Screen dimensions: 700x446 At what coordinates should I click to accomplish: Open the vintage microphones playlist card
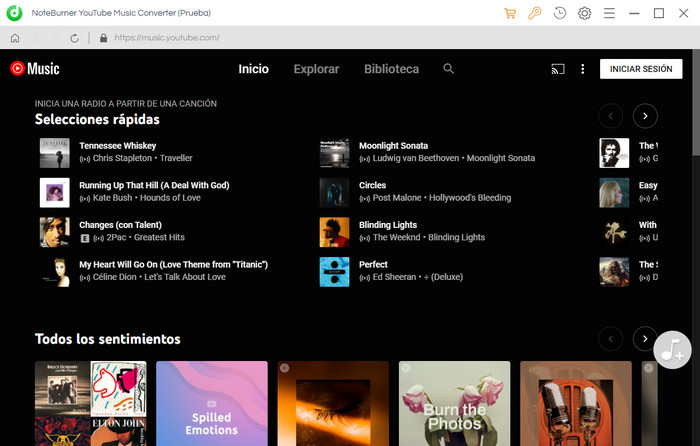(576, 404)
